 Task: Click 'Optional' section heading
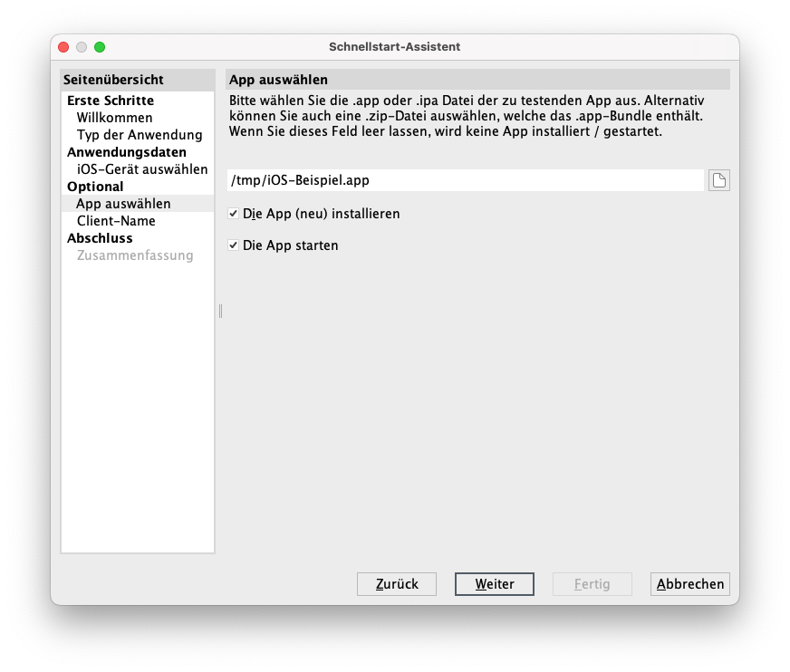pos(95,187)
